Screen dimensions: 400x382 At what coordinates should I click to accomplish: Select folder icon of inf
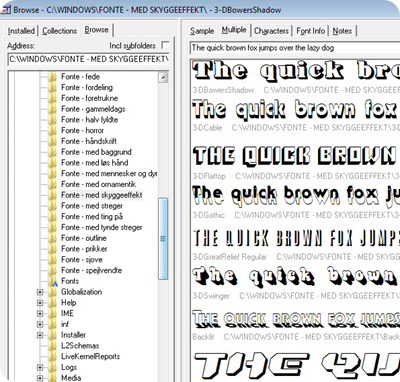pyautogui.click(x=52, y=324)
